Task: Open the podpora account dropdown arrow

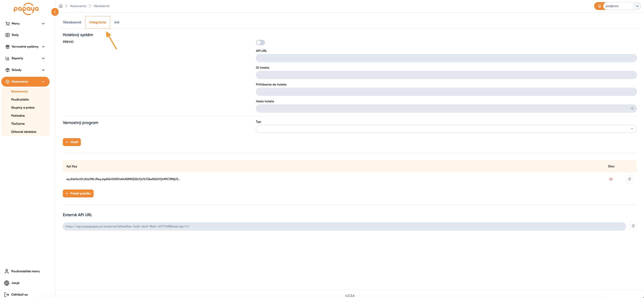Action: tap(637, 6)
